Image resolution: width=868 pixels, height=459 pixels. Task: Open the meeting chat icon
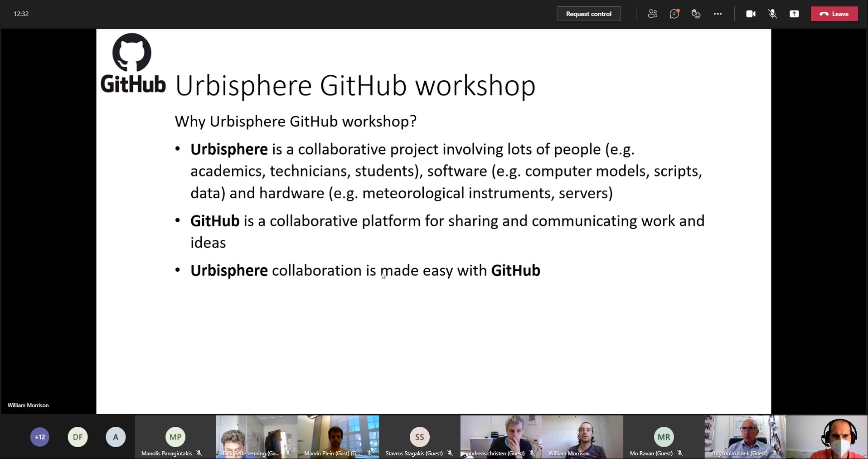674,14
